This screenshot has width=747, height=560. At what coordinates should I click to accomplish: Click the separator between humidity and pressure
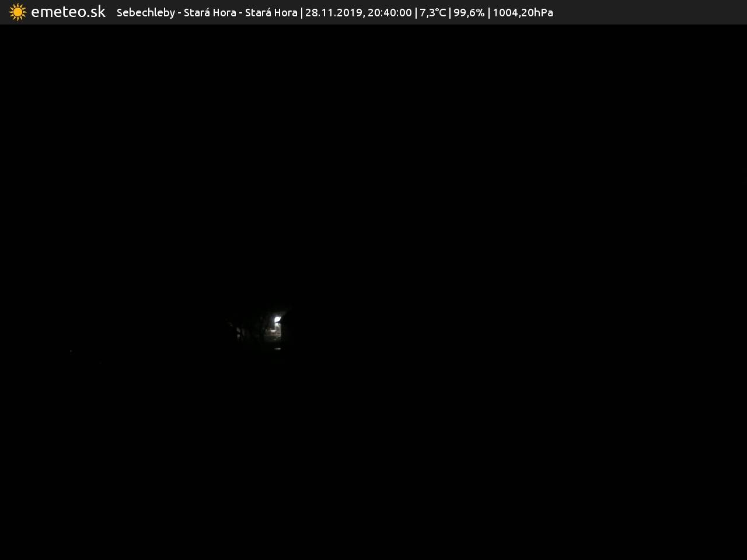[488, 13]
